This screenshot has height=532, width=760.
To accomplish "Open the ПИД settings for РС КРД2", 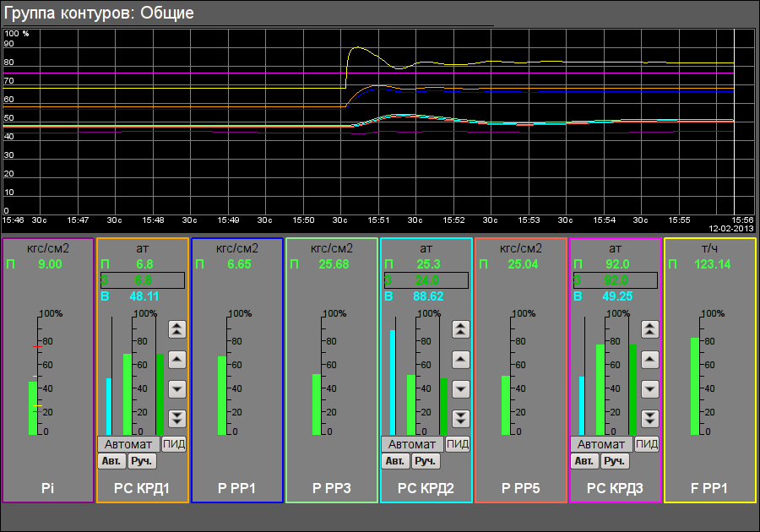I will 457,444.
